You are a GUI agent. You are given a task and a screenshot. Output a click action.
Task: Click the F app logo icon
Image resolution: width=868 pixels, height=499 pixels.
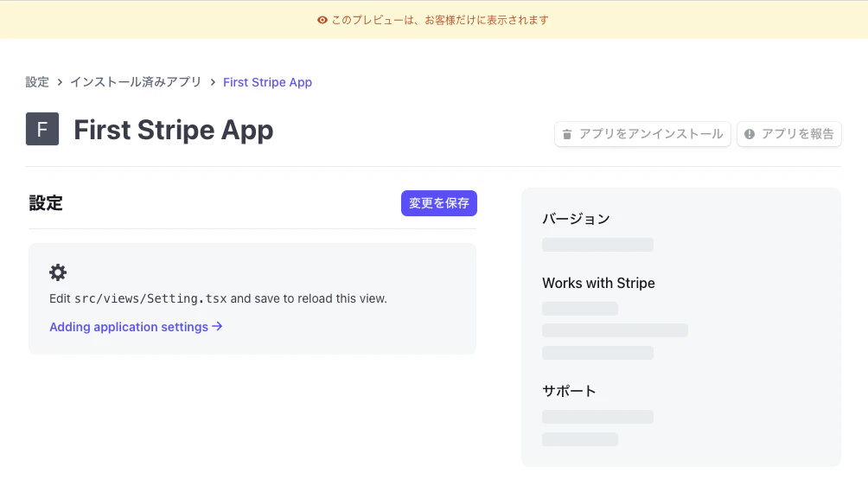point(42,129)
